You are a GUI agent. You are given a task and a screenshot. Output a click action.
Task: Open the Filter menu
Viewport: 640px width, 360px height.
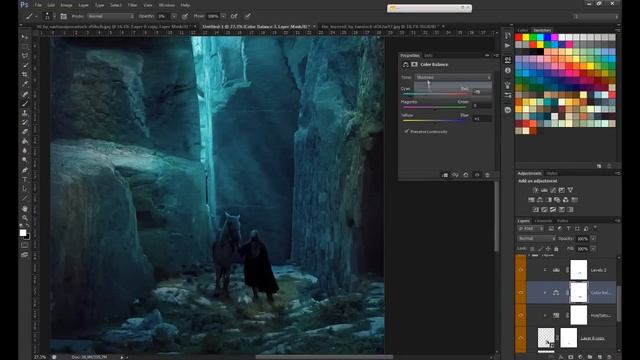[133, 5]
